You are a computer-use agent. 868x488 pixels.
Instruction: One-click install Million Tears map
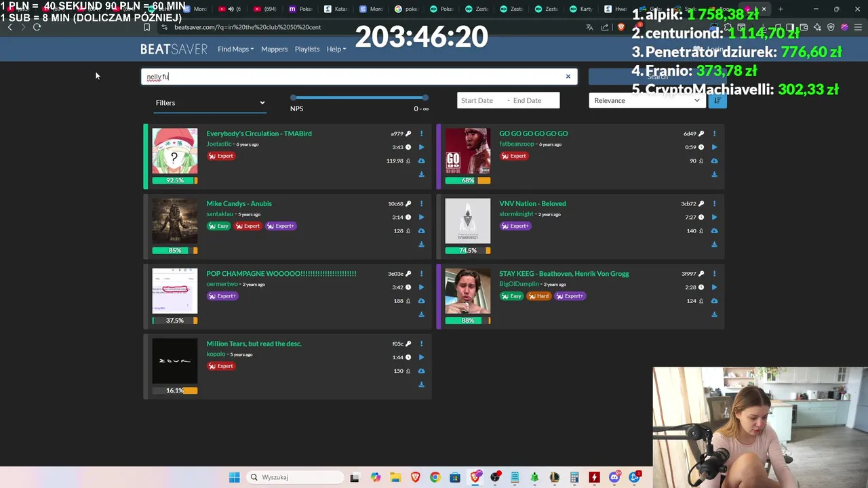(x=421, y=371)
